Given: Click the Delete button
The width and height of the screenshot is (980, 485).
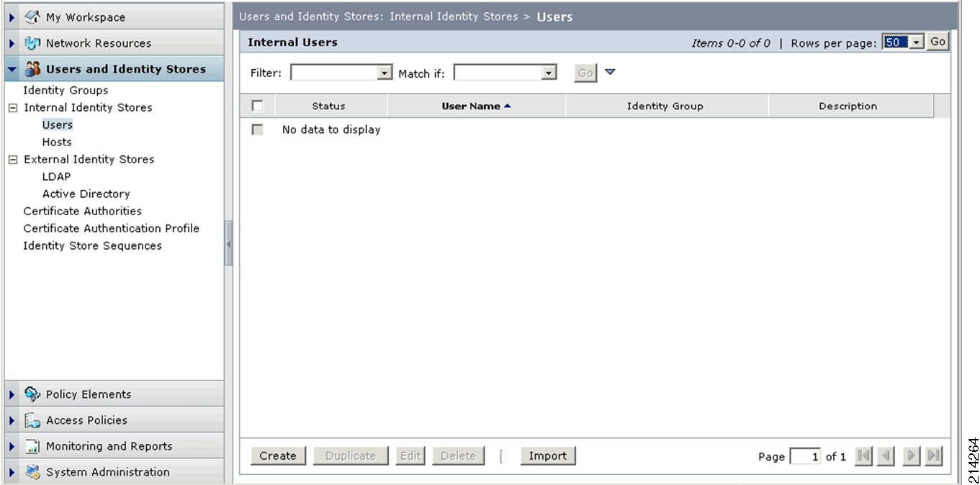Looking at the screenshot, I should click(x=458, y=455).
